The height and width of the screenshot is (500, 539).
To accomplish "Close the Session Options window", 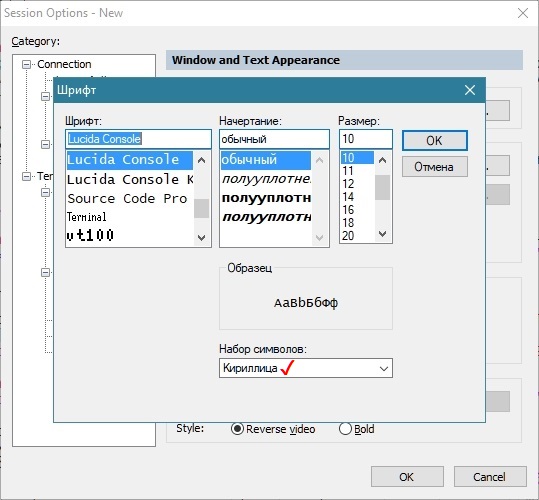I will [523, 13].
